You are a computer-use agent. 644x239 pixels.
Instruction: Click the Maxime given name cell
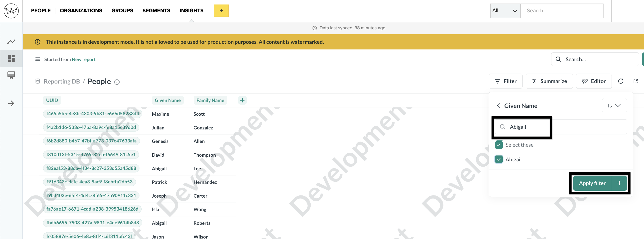point(161,114)
